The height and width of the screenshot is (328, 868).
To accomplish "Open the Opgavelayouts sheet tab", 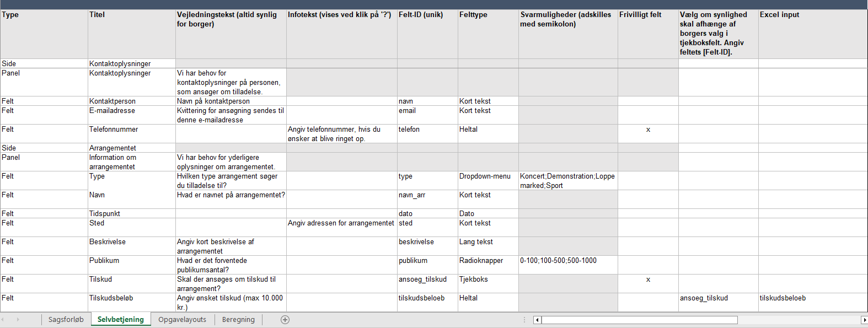I will (x=182, y=320).
